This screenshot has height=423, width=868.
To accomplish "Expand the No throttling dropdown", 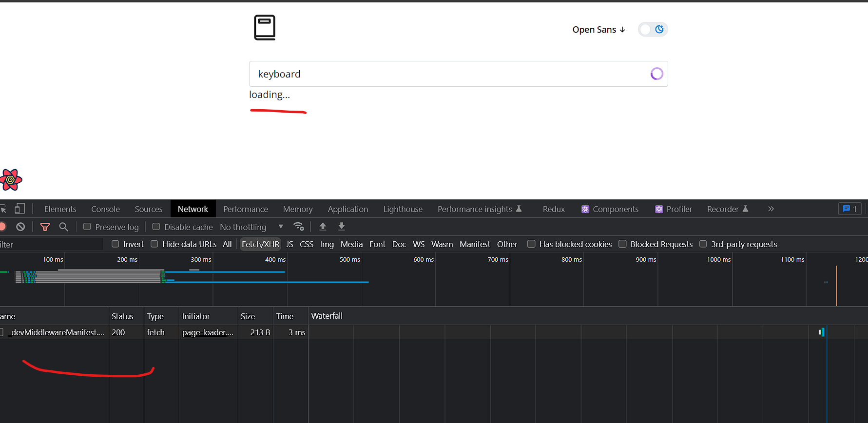I will (251, 227).
